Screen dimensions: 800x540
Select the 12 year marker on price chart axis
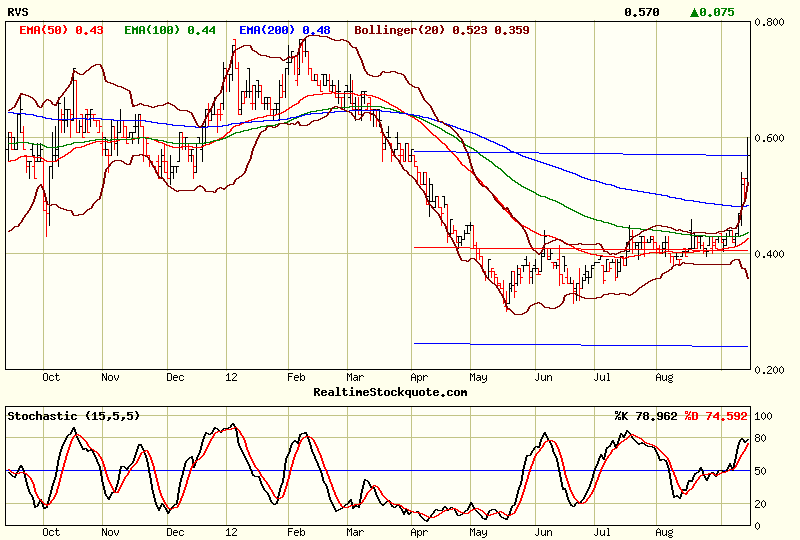232,378
